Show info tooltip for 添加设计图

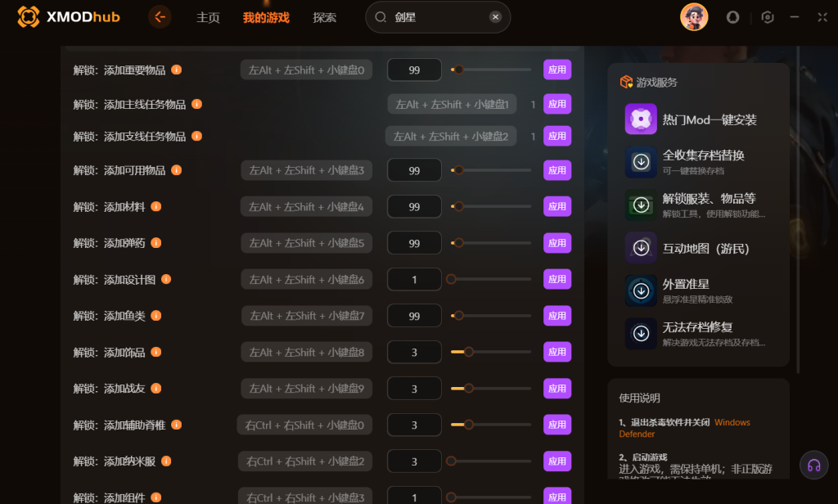click(x=166, y=280)
